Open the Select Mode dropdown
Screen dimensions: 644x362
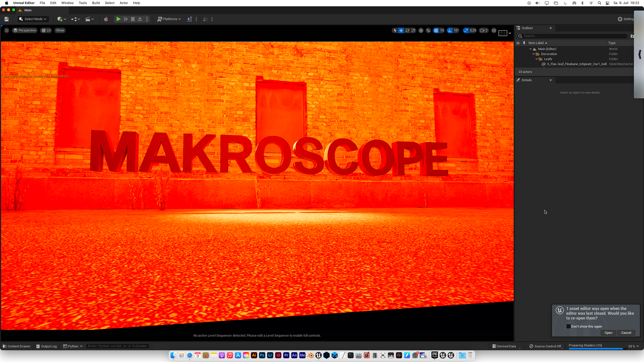(33, 19)
